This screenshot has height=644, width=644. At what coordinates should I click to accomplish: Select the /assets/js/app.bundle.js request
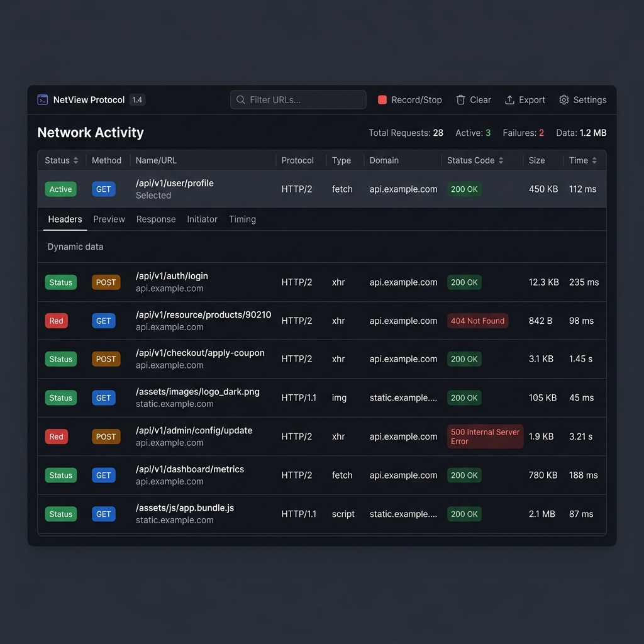322,514
